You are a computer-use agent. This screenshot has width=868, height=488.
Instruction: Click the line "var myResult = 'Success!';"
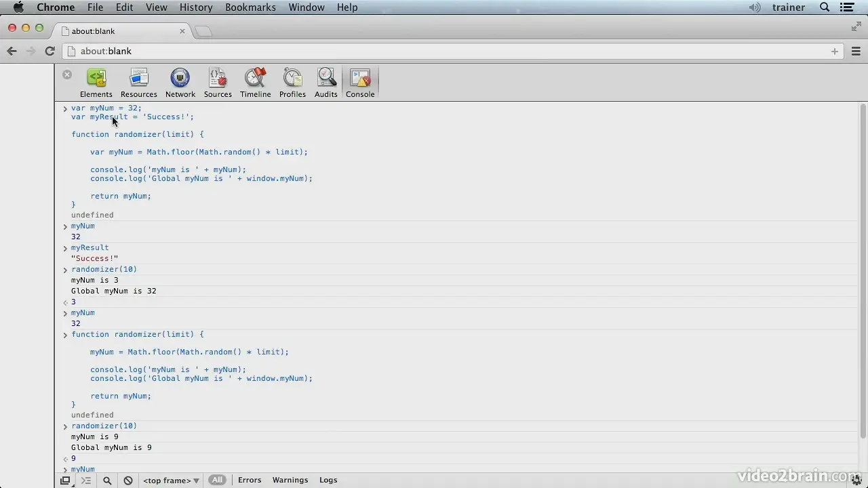click(132, 117)
